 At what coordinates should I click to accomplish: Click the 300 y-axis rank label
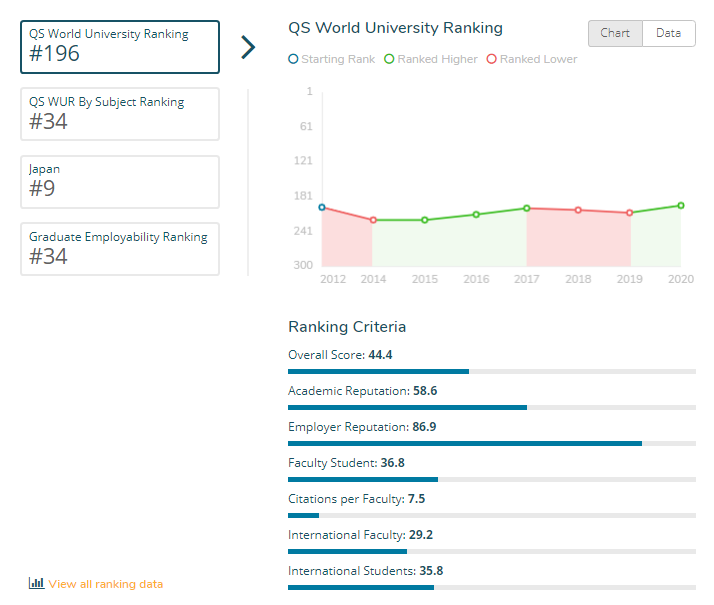[303, 265]
